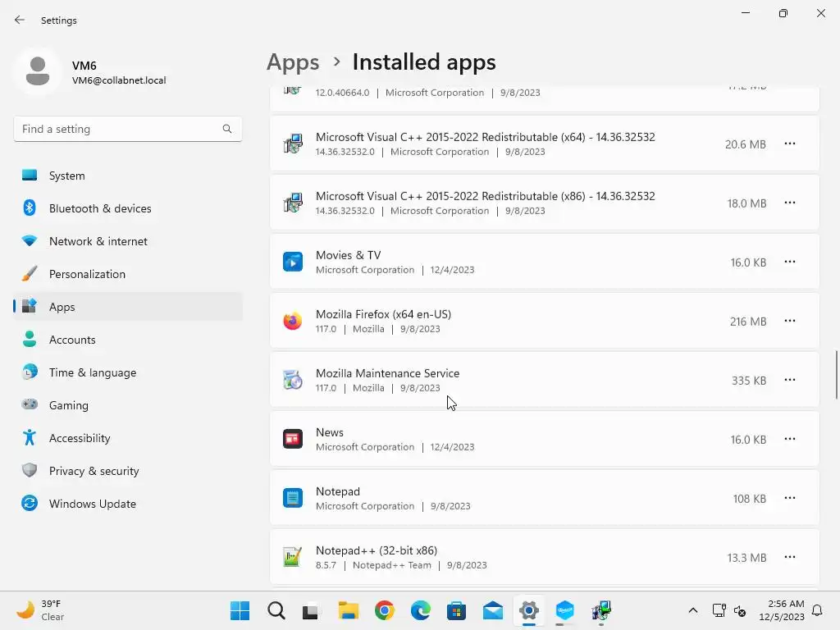Go to Gaming settings

(127, 405)
